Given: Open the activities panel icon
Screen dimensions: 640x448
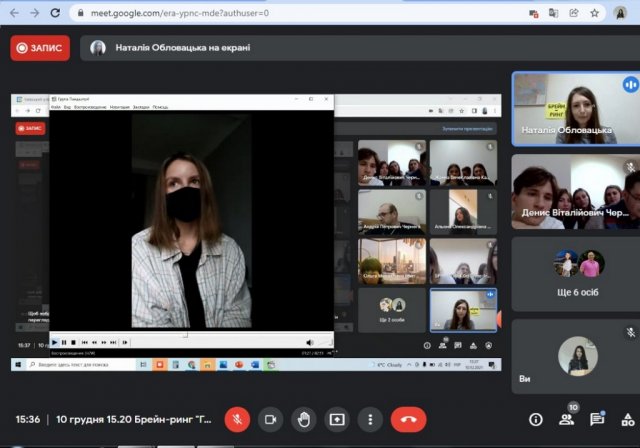Looking at the screenshot, I should pyautogui.click(x=627, y=419).
